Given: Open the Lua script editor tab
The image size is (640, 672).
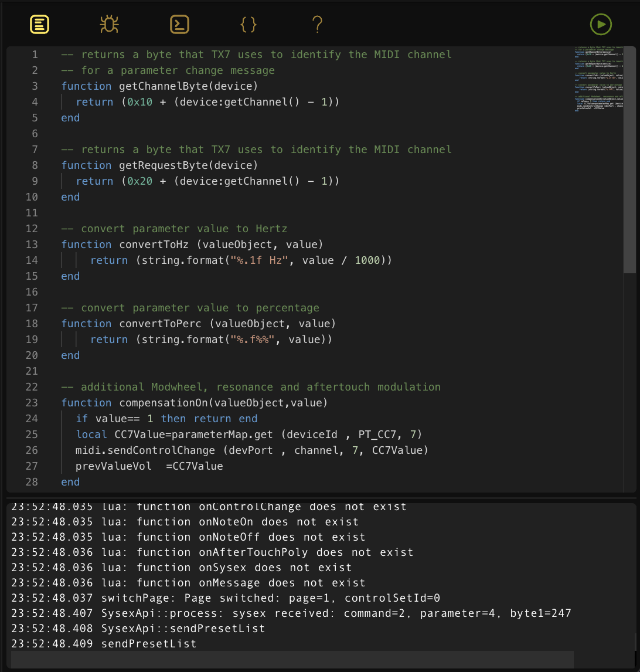Looking at the screenshot, I should (39, 24).
